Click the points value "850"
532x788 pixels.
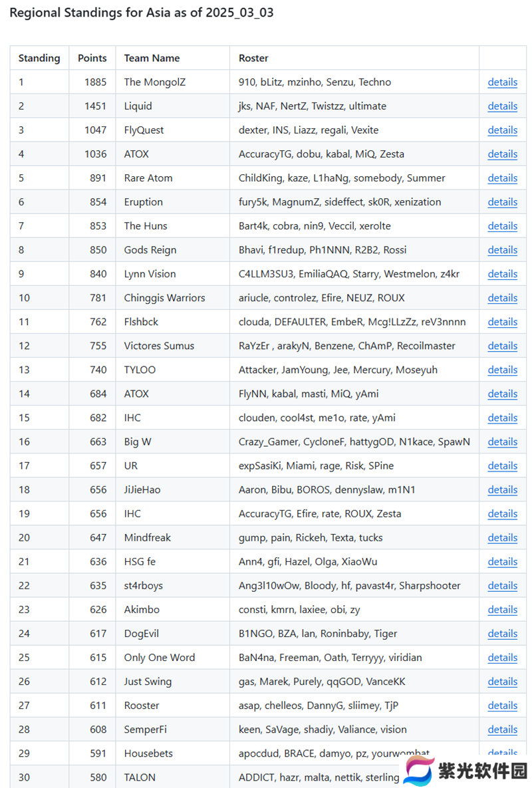(x=98, y=250)
